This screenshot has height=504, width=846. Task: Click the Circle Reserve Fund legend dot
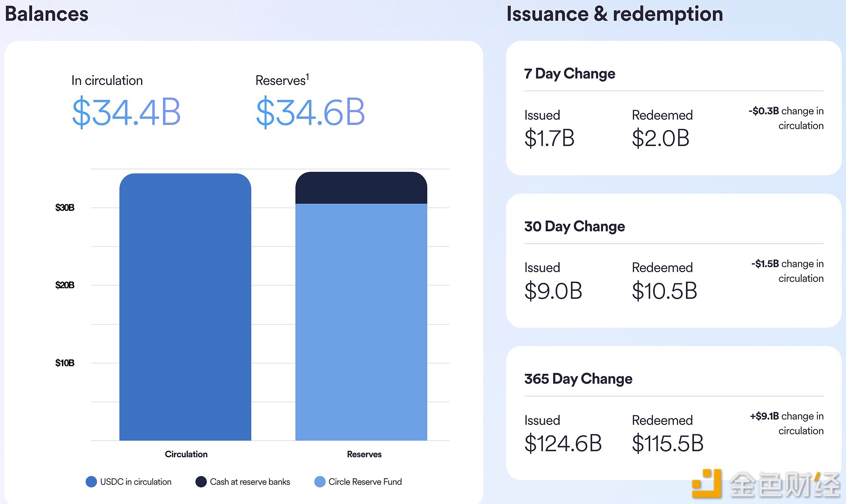coord(320,482)
